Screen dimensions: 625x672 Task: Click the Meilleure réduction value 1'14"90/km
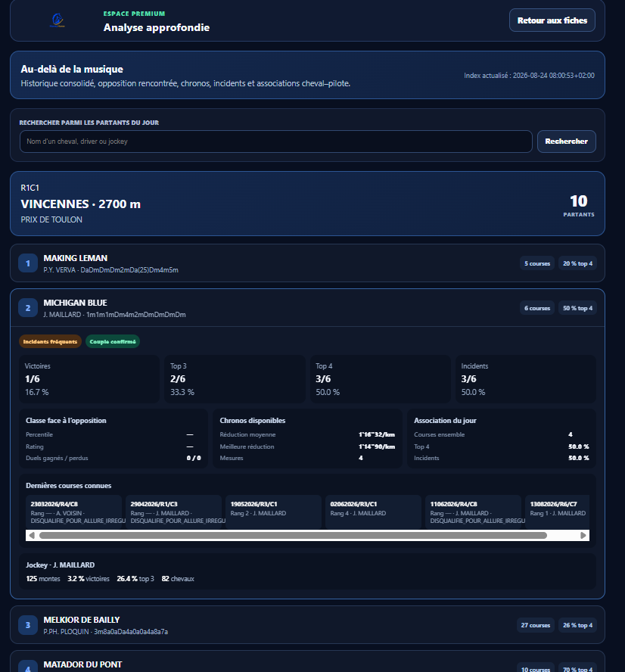(x=377, y=446)
